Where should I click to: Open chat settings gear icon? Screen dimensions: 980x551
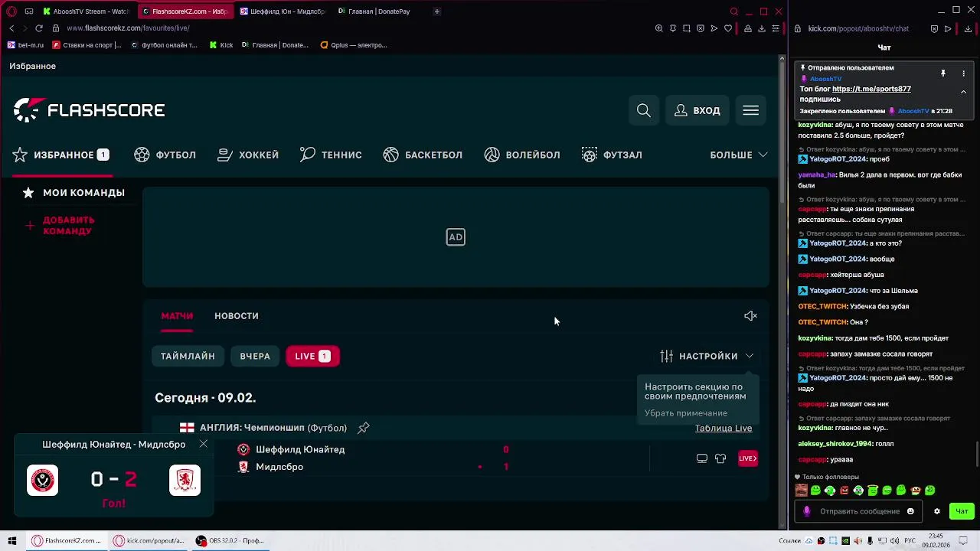(x=937, y=511)
